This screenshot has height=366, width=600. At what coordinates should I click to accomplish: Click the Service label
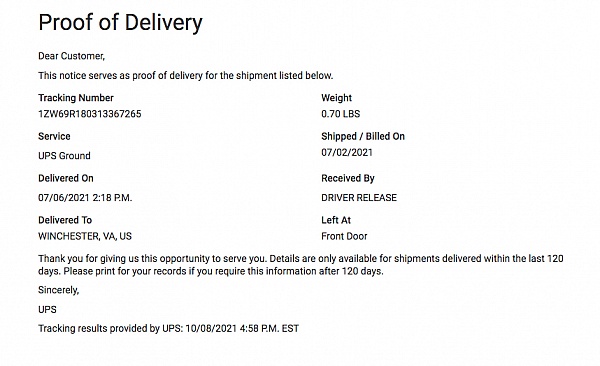click(54, 136)
